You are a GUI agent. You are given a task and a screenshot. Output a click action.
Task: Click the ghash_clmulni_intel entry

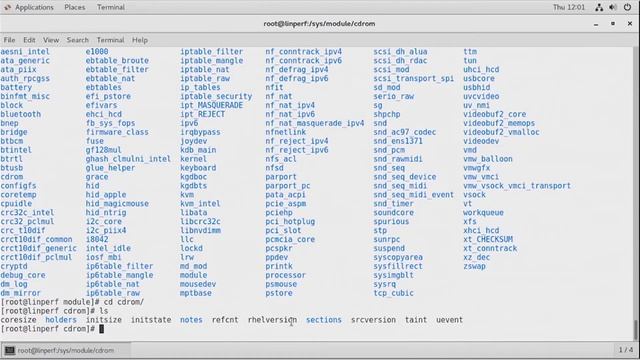[x=128, y=159]
